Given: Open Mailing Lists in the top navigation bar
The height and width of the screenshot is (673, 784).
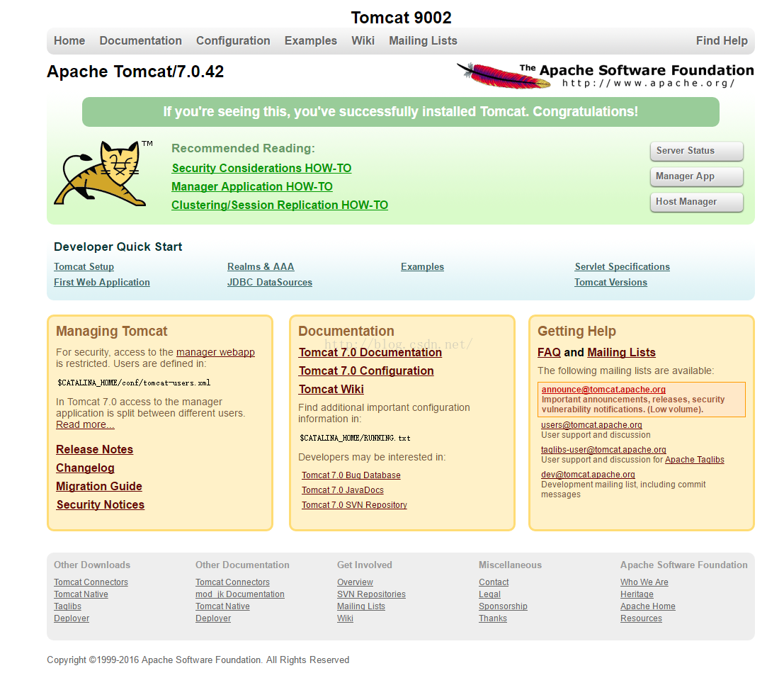Looking at the screenshot, I should pos(423,40).
